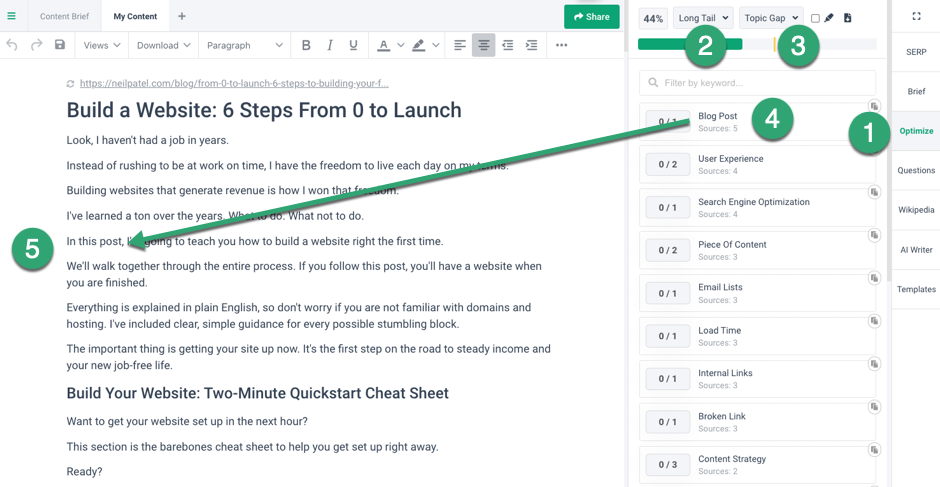Click the highlighter icon in the Optimize panel header
The image size is (940, 487).
coord(829,18)
